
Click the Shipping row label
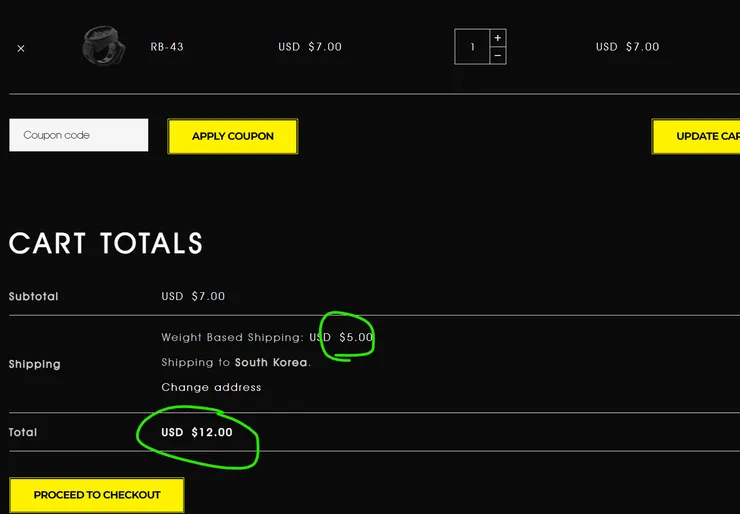(34, 364)
